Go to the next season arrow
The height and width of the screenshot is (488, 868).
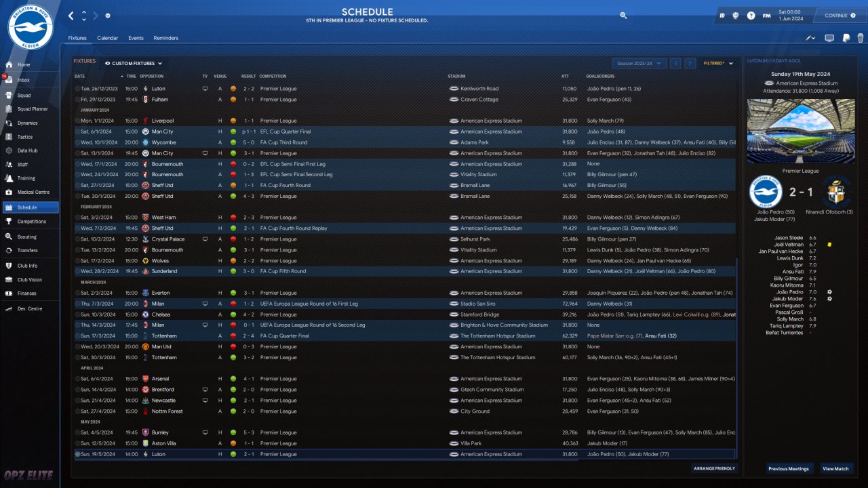690,63
